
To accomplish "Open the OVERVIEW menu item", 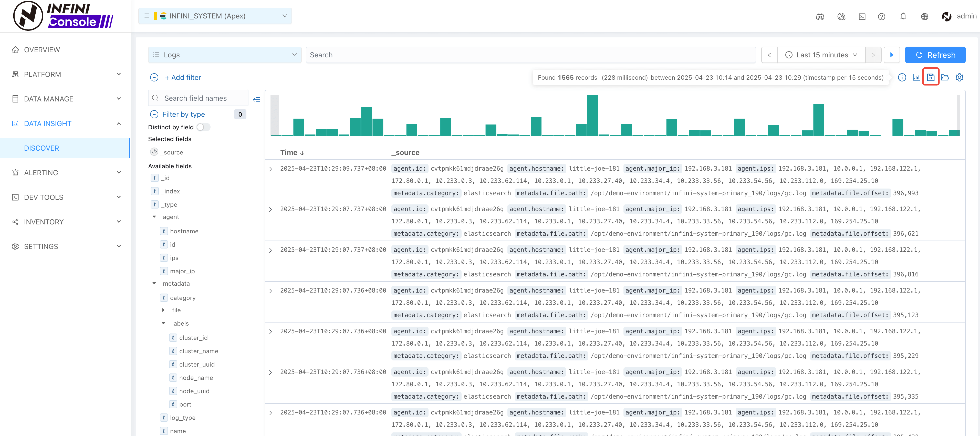I will pos(42,50).
